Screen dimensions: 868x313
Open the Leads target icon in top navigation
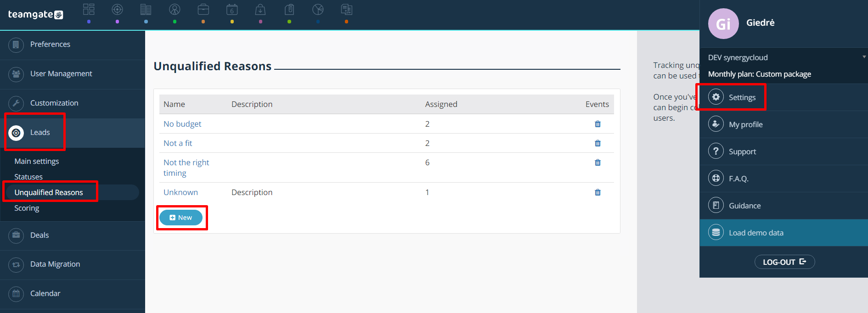pos(118,9)
